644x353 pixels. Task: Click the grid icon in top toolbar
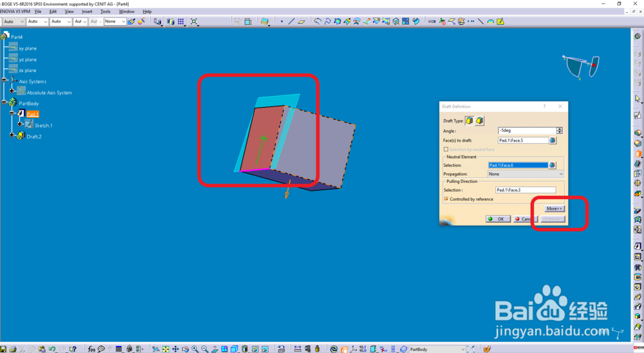click(181, 21)
